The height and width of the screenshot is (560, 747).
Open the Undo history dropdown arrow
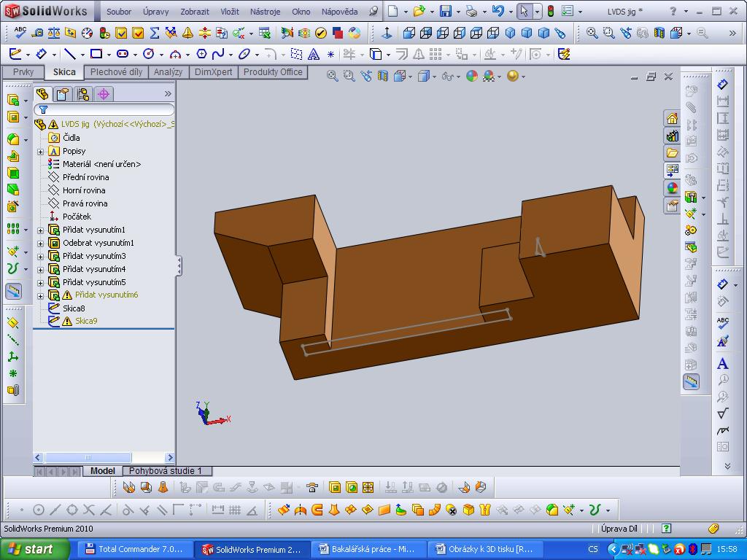click(x=510, y=12)
